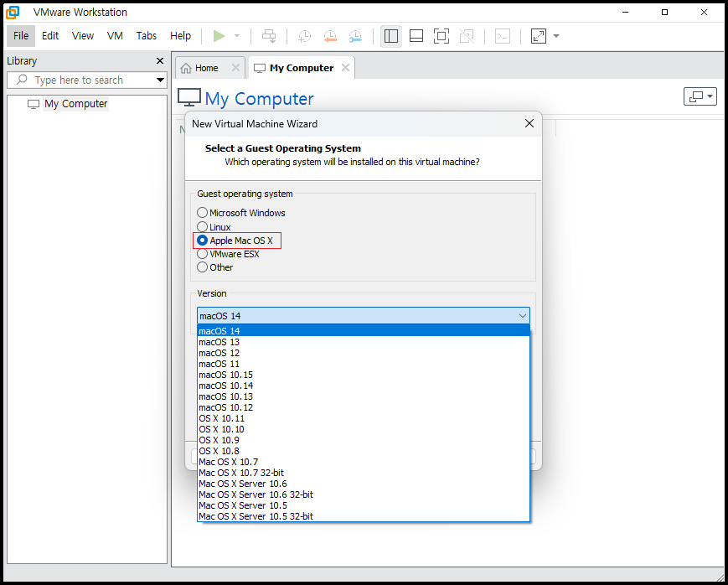Choose macOS 10.15 from the version list
Image resolution: width=728 pixels, height=585 pixels.
(x=364, y=375)
